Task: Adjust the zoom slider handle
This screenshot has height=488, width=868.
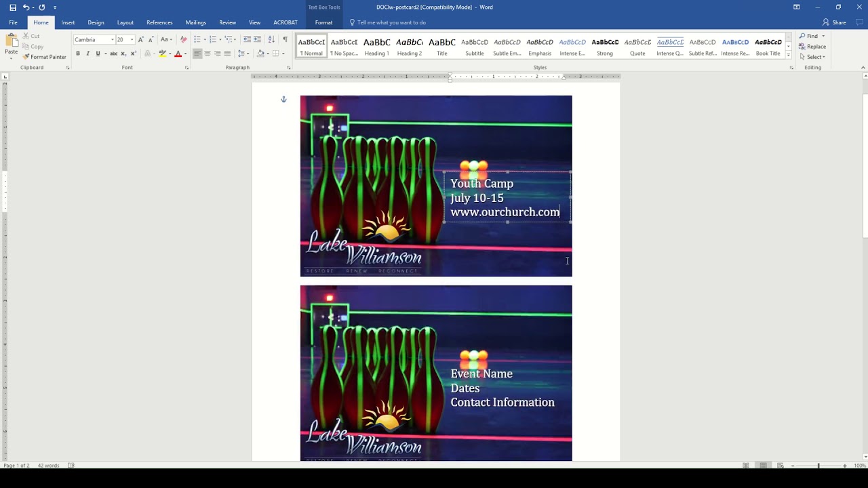Action: (818, 466)
